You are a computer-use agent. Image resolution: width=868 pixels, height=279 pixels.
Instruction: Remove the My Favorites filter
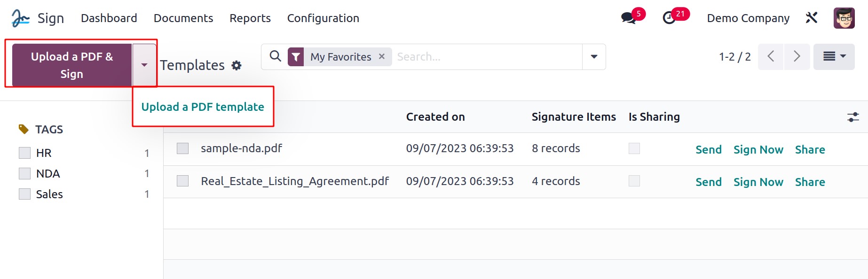coord(382,56)
